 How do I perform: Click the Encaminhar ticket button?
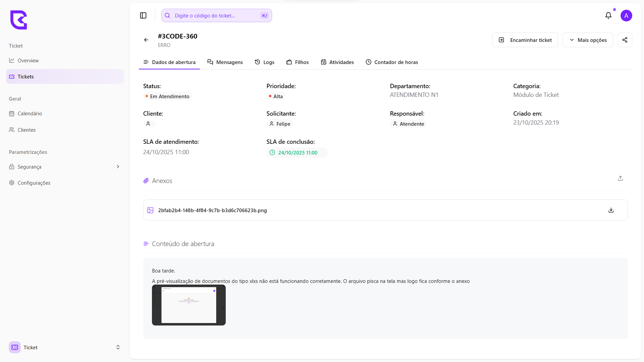(525, 40)
